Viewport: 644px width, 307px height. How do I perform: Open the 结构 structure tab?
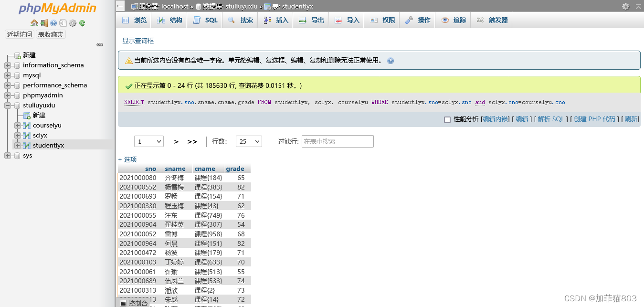tap(169, 20)
